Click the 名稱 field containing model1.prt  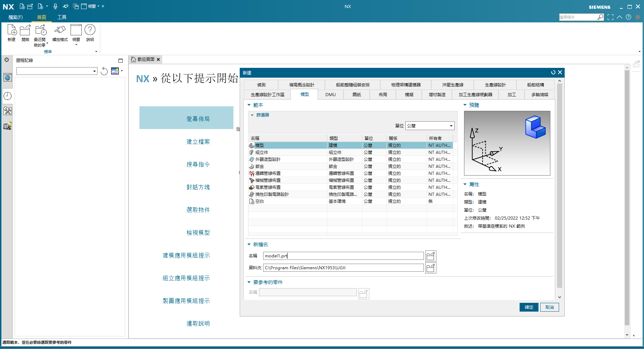343,256
